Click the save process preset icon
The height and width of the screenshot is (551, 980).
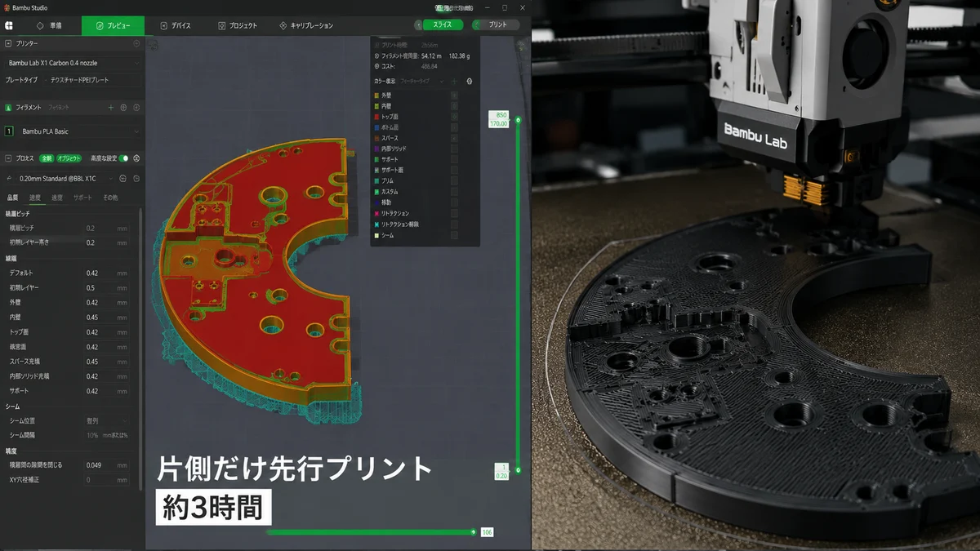coord(122,178)
